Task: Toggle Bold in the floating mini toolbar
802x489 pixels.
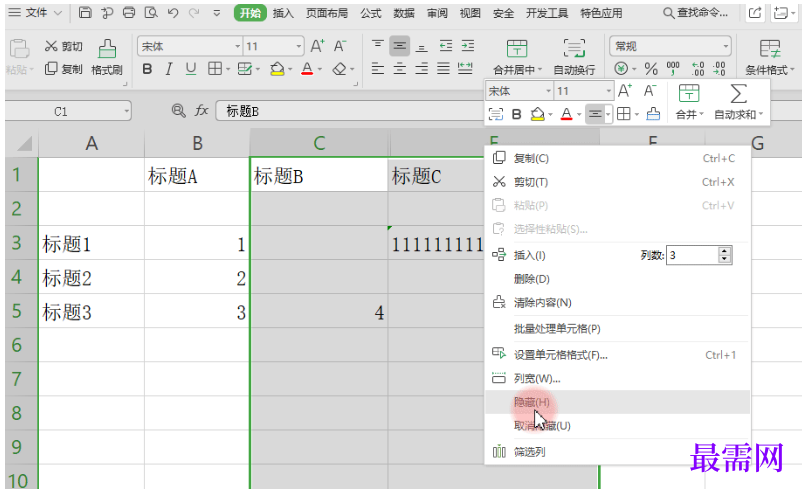Action: pyautogui.click(x=517, y=114)
